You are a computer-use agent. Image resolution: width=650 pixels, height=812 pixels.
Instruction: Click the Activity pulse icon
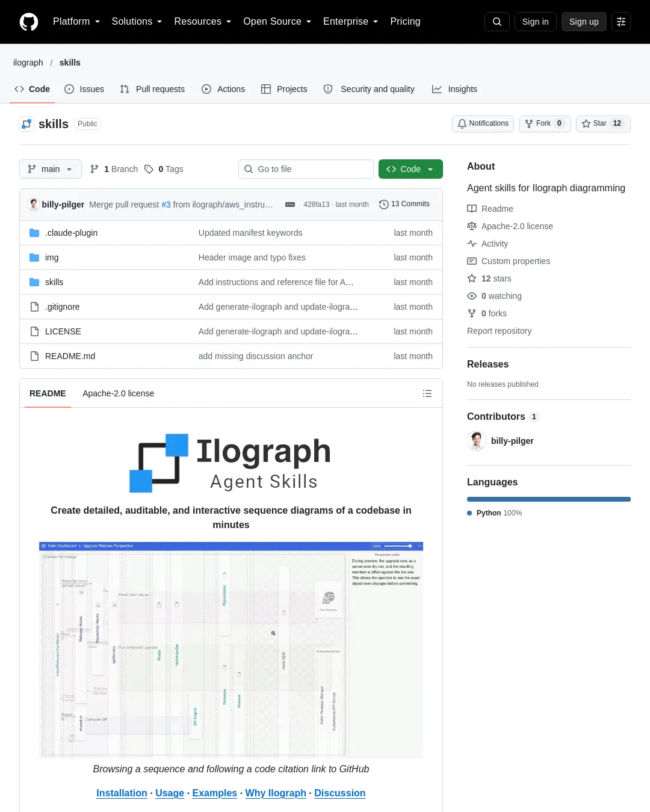(472, 244)
